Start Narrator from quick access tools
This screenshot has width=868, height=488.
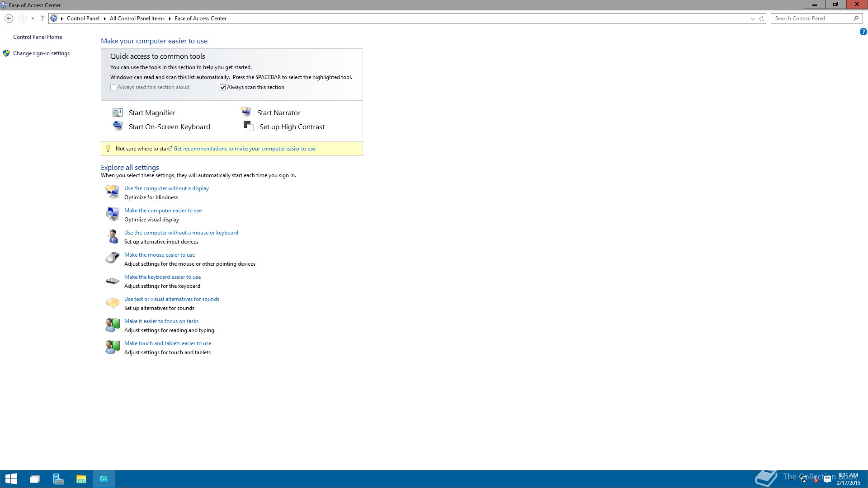coord(278,113)
